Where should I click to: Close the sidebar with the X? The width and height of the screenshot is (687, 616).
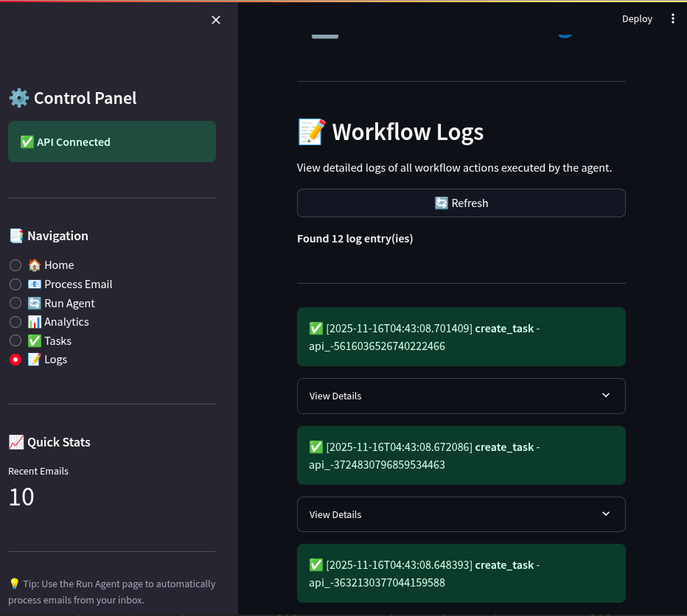coord(215,20)
